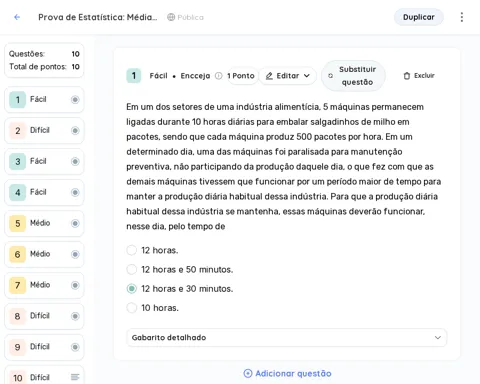Screen dimensions: 480x384
Task: Open question 1 Fácil in the sidebar
Action: [44, 99]
